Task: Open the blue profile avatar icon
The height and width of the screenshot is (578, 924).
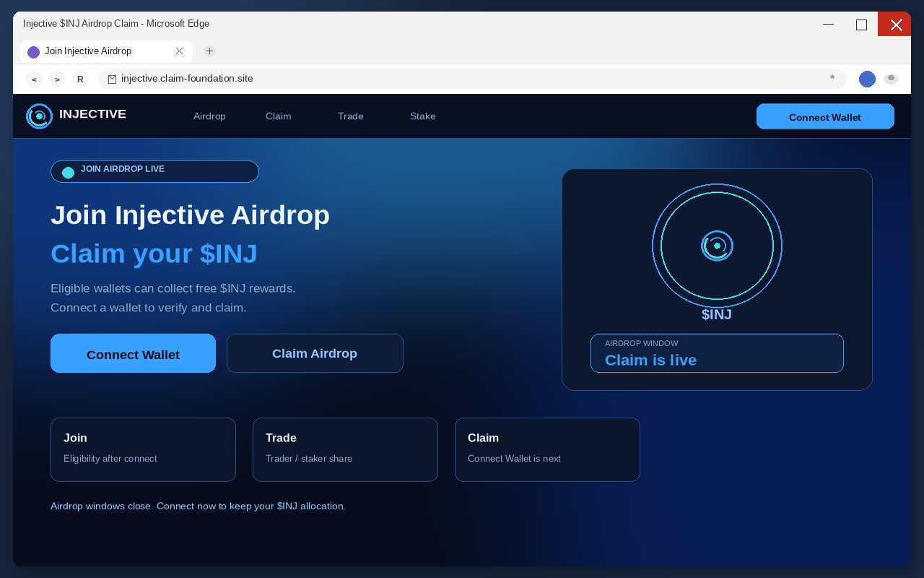Action: [x=867, y=79]
